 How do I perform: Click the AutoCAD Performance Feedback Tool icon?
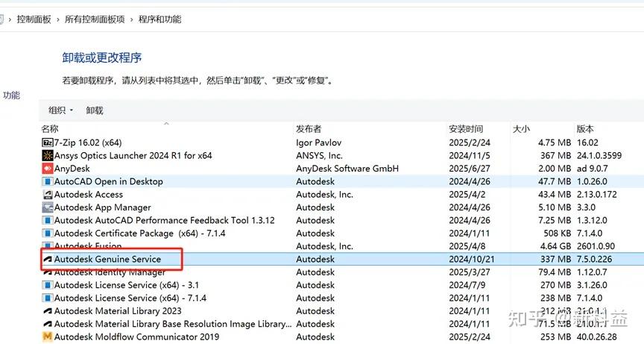point(48,220)
